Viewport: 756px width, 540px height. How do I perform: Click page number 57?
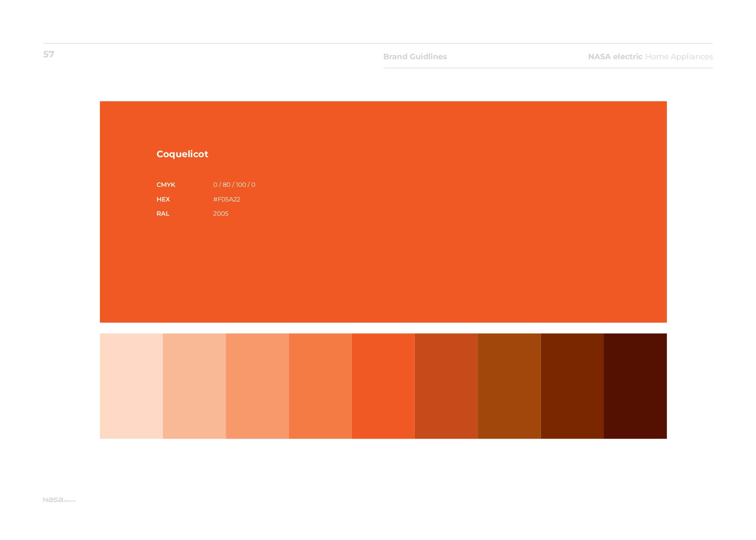click(48, 54)
